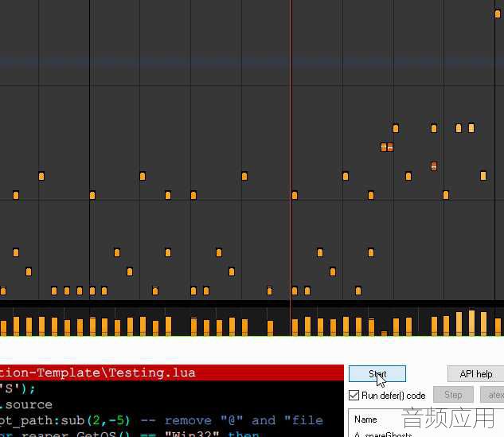
Task: Click the greyed-out Step button
Action: (453, 395)
